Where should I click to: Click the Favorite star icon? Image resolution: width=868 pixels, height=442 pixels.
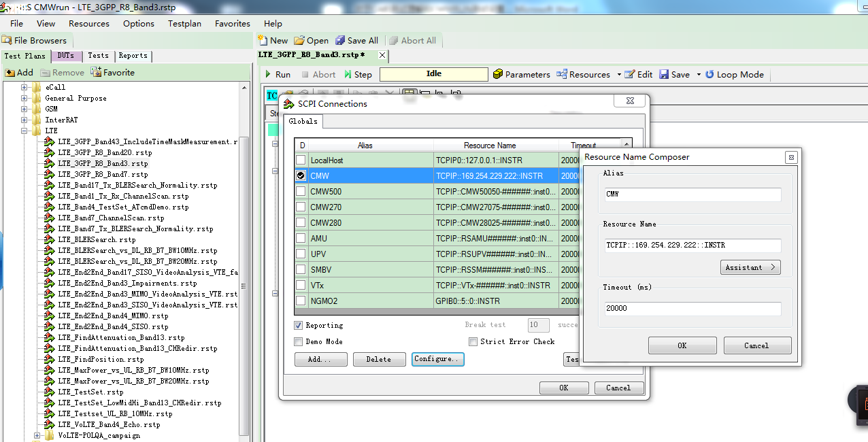tap(96, 73)
